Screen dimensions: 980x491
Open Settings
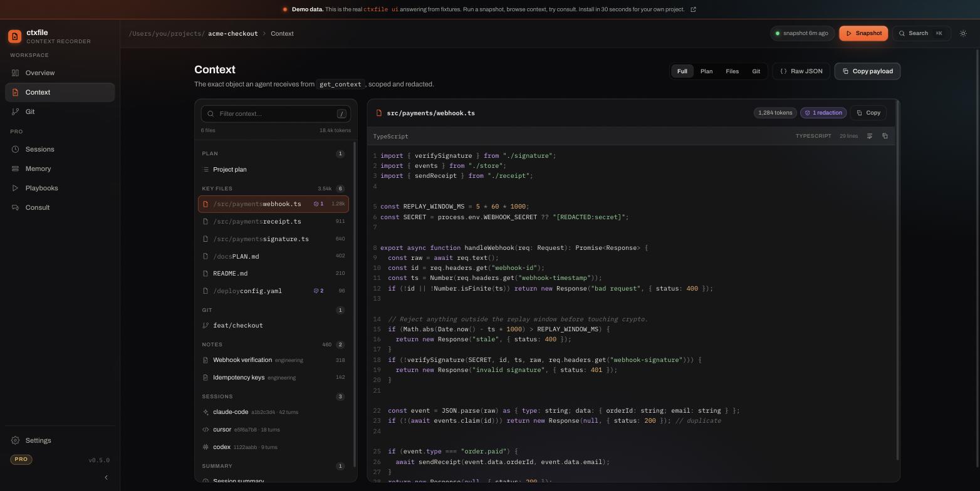coord(60,440)
